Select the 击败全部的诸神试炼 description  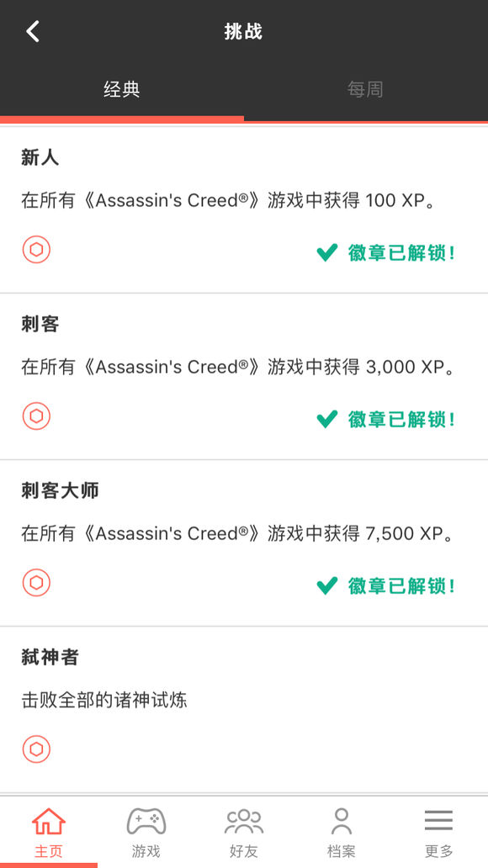(x=104, y=701)
